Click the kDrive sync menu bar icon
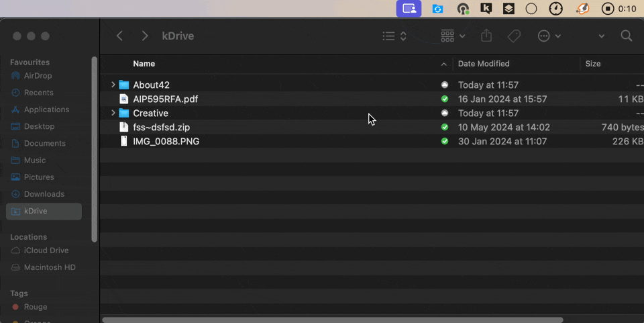The image size is (644, 323). pyautogui.click(x=437, y=9)
